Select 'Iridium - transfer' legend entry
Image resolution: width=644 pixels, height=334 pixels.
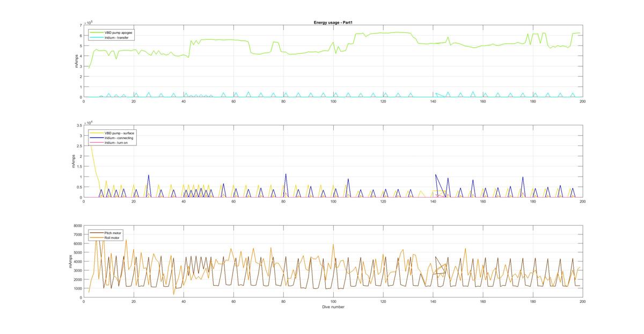(x=116, y=38)
